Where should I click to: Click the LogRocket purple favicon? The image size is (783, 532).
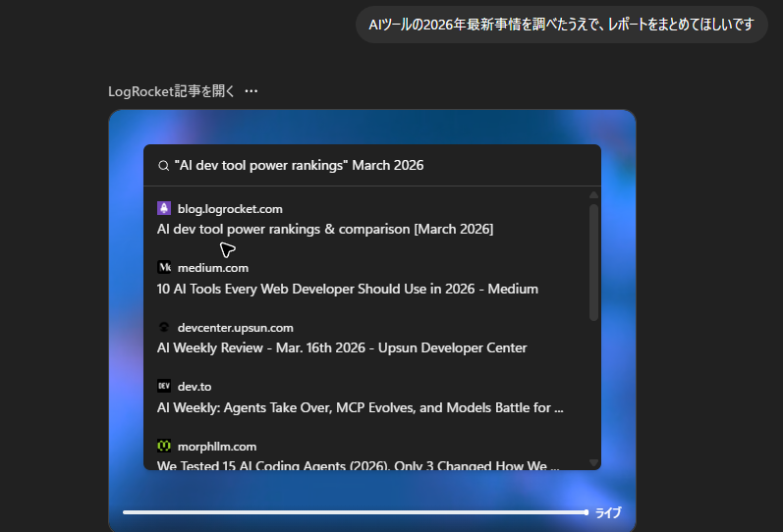click(x=164, y=208)
